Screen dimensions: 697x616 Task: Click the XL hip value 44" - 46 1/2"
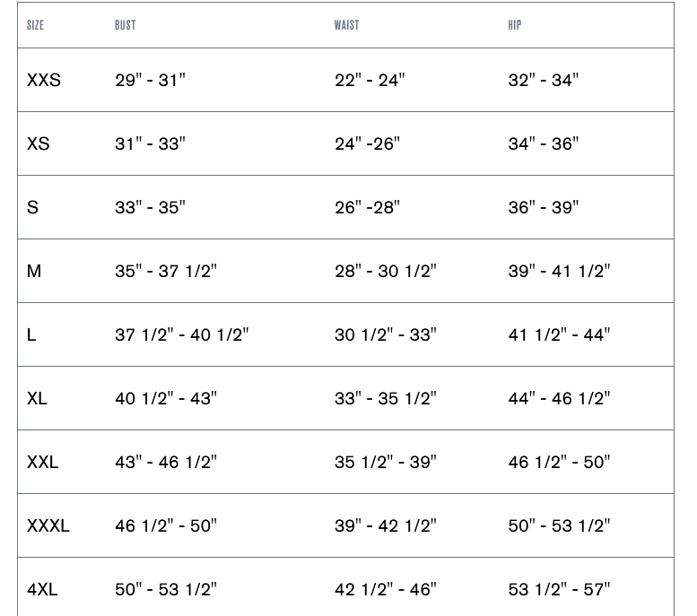[559, 398]
